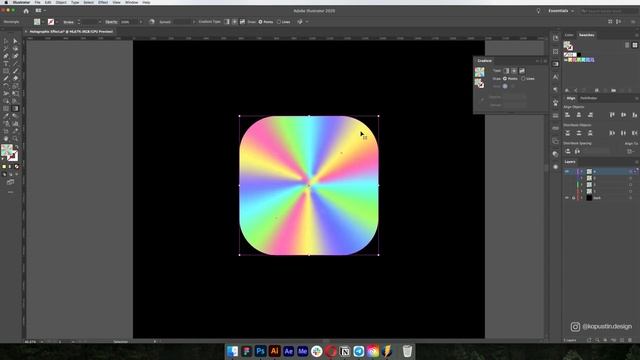Select the Hand tool

pyautogui.click(x=6, y=139)
